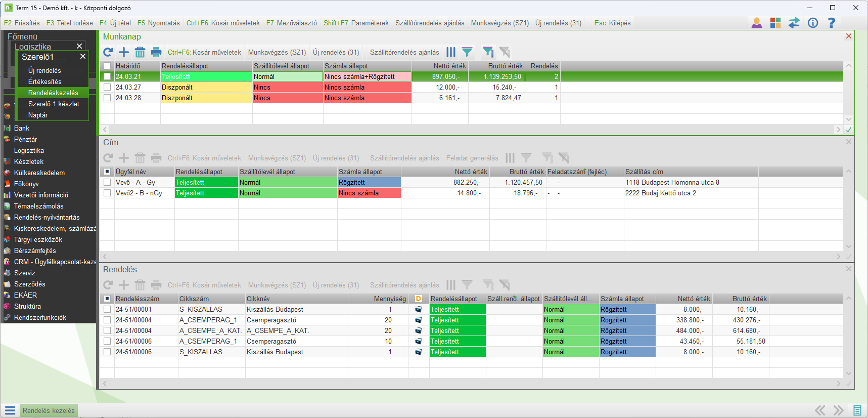
Task: Click Munkavégzés (SZ1) in the Munkanap toolbar
Action: click(x=277, y=52)
